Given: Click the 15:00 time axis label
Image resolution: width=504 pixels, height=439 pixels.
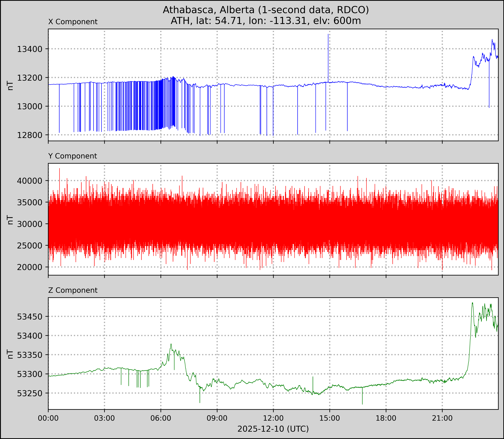Looking at the screenshot, I should (329, 418).
